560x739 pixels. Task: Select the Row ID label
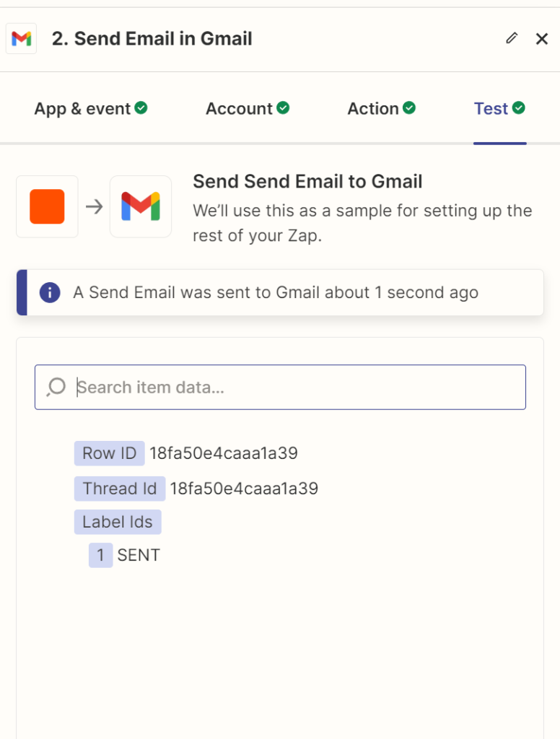109,453
